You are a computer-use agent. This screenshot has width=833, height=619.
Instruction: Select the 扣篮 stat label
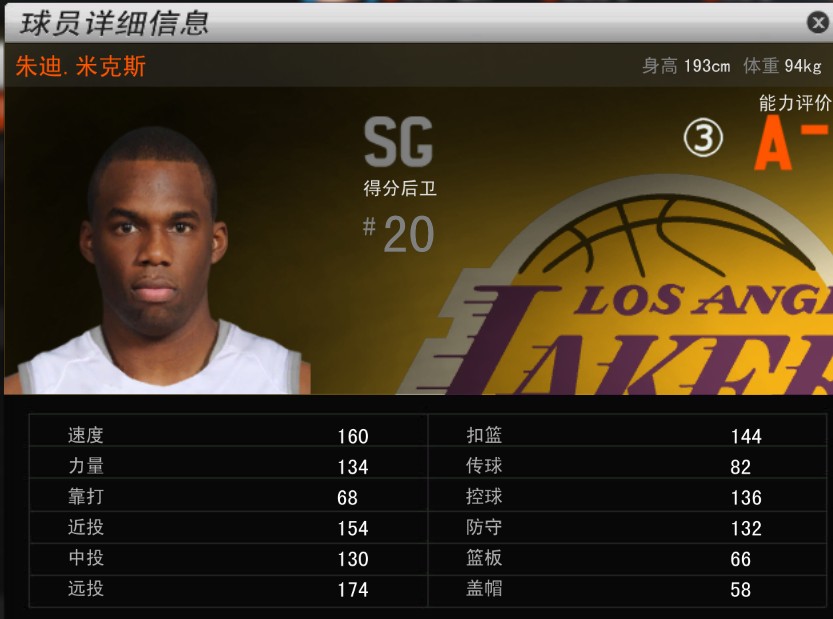(484, 435)
